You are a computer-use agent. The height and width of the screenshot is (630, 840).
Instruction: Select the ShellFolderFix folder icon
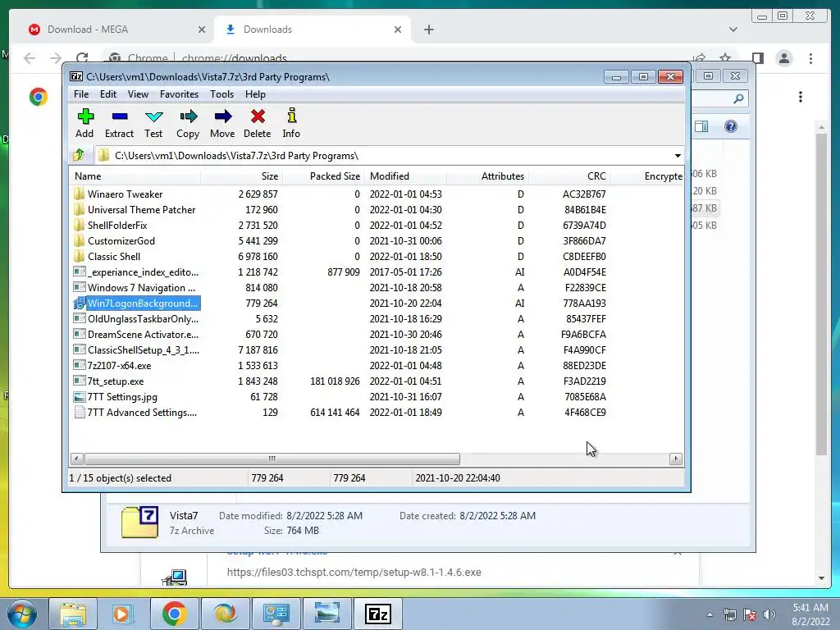[x=80, y=225]
